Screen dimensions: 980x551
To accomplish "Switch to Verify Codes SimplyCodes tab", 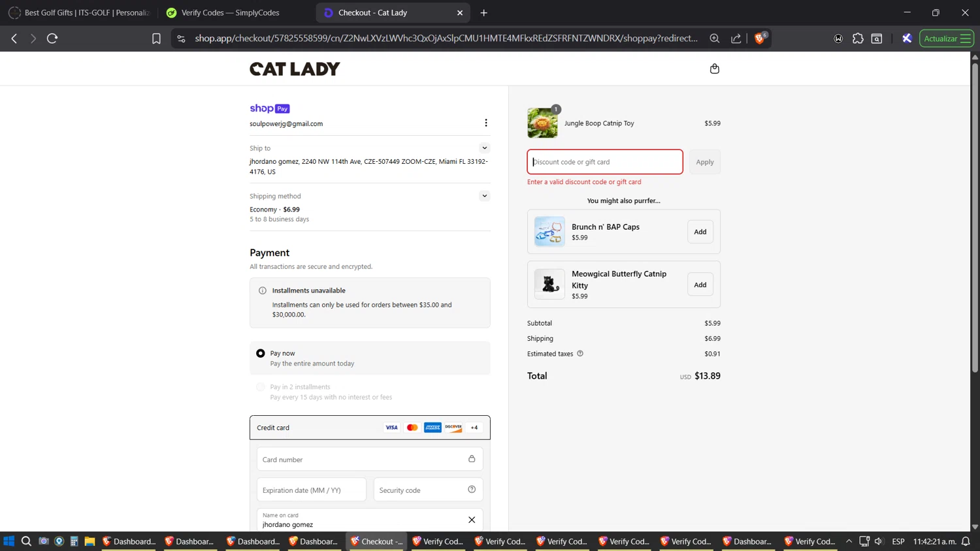I will (x=235, y=12).
